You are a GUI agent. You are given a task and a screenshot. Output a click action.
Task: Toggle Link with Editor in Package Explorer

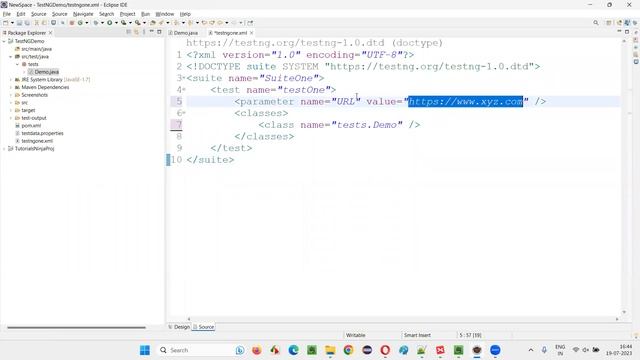point(136,32)
